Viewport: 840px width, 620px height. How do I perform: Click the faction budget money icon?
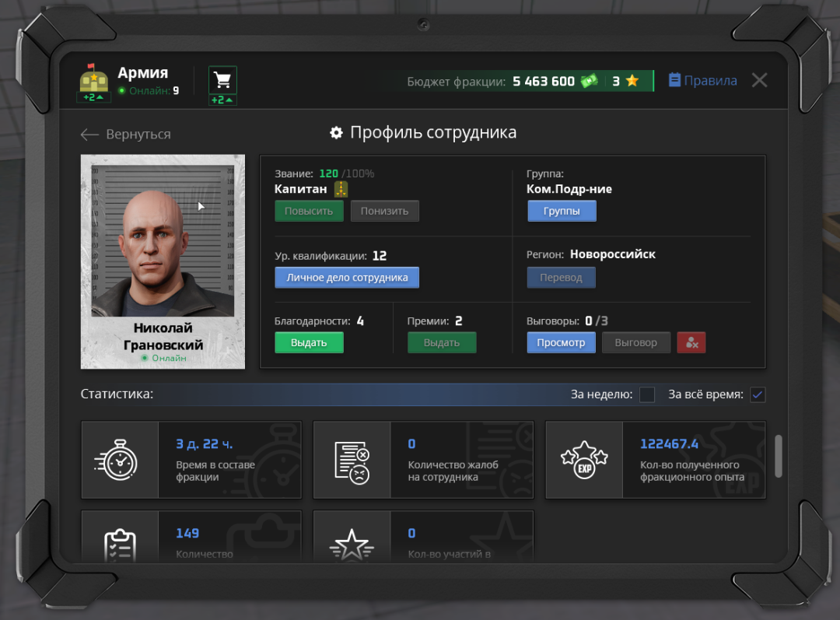pos(589,81)
